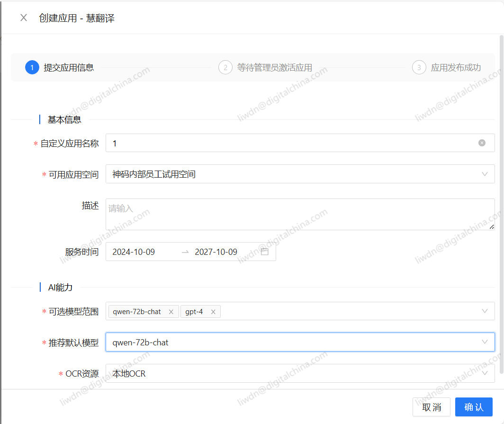Select the start date 2024-10-09
The height and width of the screenshot is (424, 504).
point(134,252)
